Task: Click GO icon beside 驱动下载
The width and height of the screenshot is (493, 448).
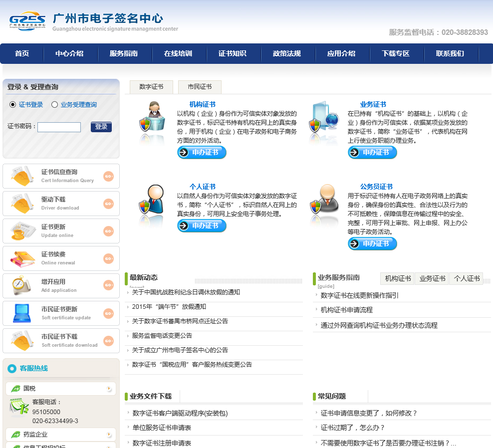Action: point(108,204)
